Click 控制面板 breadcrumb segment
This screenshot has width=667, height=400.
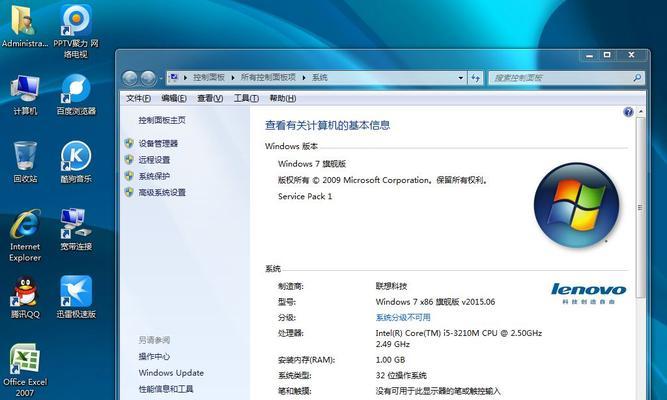pos(209,77)
